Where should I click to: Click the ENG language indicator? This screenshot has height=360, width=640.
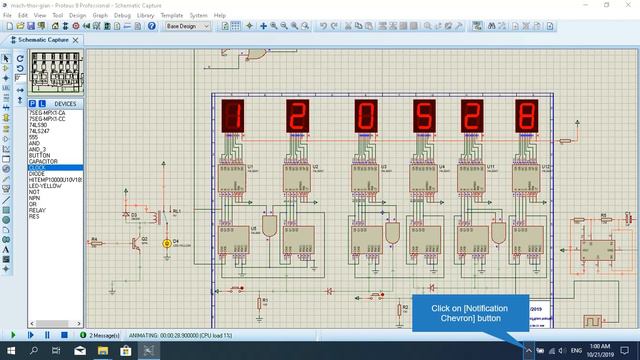pos(576,351)
